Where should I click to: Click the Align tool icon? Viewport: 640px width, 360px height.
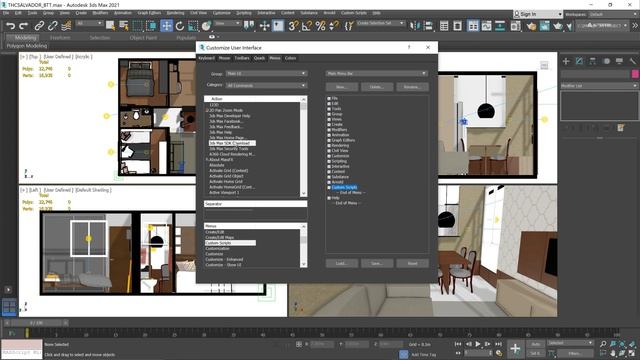[428, 26]
